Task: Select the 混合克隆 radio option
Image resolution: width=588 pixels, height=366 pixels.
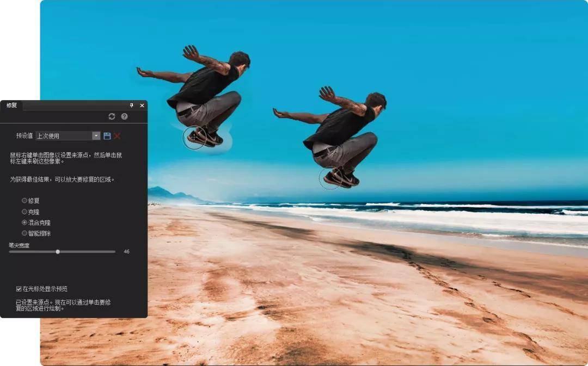Action: [x=24, y=222]
